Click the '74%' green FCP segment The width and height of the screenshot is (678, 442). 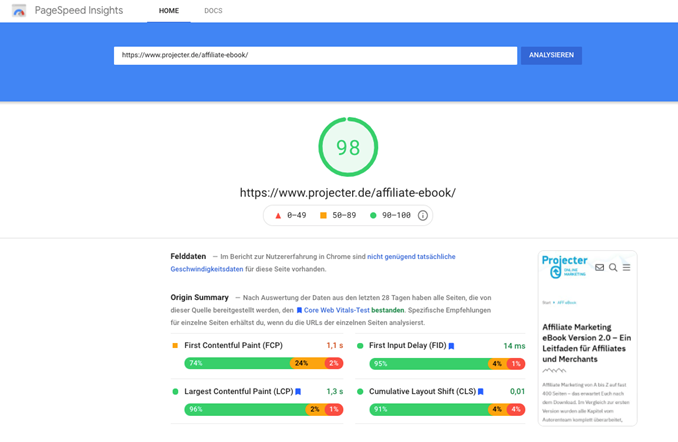[x=237, y=363]
